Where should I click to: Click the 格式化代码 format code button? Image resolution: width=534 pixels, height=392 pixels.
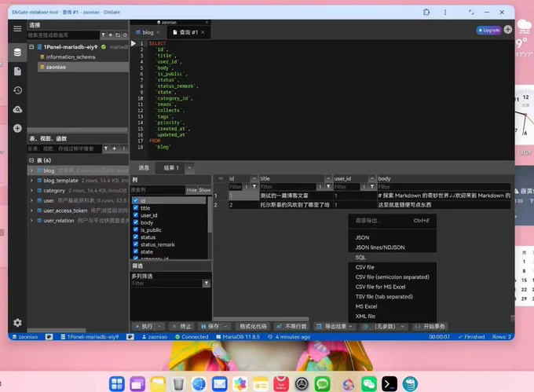pos(253,326)
